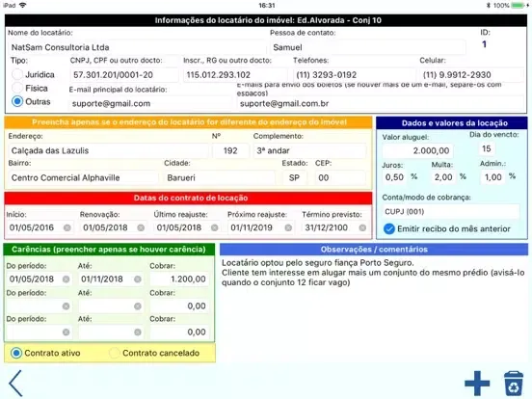Clear the Início date 01/05/2016
This screenshot has height=399, width=532.
click(x=67, y=227)
